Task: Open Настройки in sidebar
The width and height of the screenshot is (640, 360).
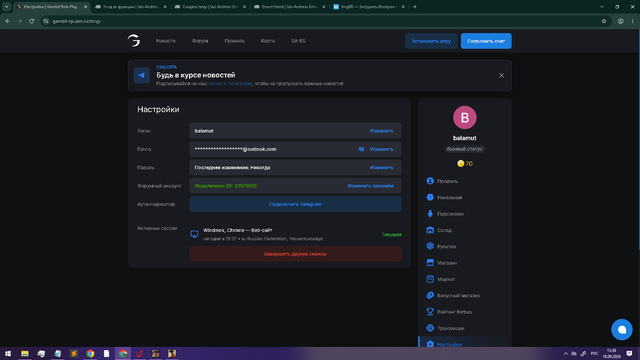Action: pos(464,343)
